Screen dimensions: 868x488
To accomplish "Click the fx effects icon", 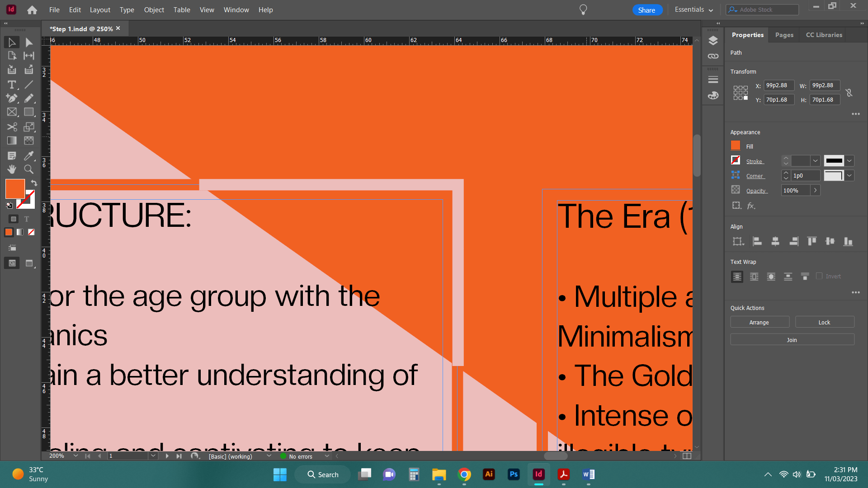I will [x=751, y=206].
